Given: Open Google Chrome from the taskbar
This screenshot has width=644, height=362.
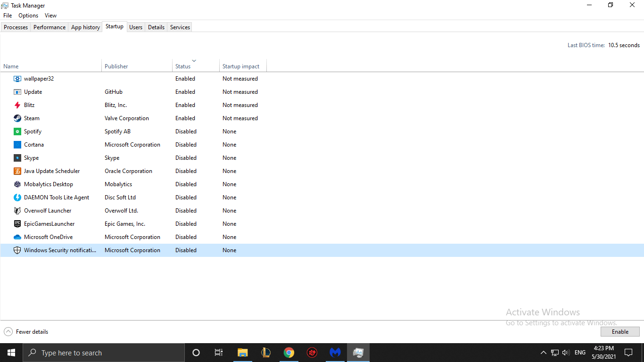Looking at the screenshot, I should (289, 352).
